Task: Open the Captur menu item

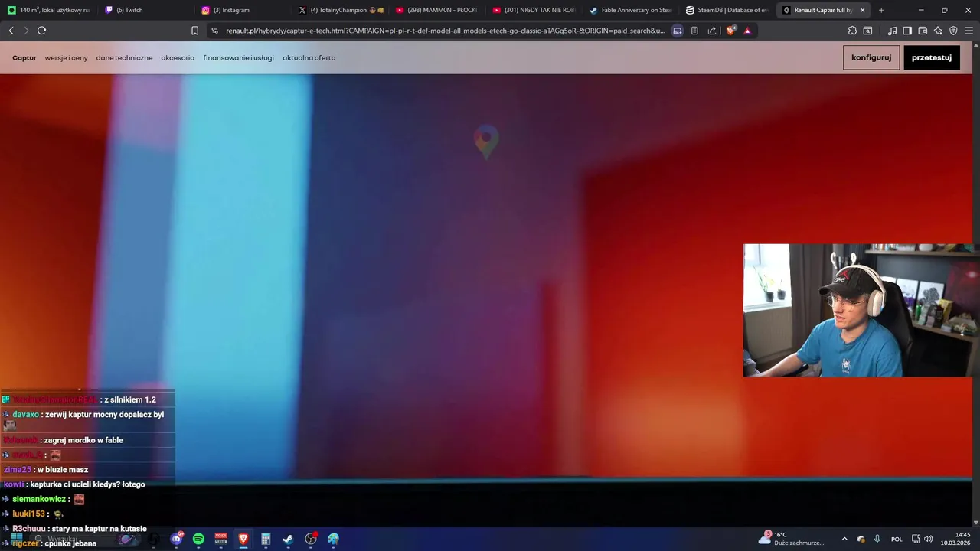Action: pos(24,58)
